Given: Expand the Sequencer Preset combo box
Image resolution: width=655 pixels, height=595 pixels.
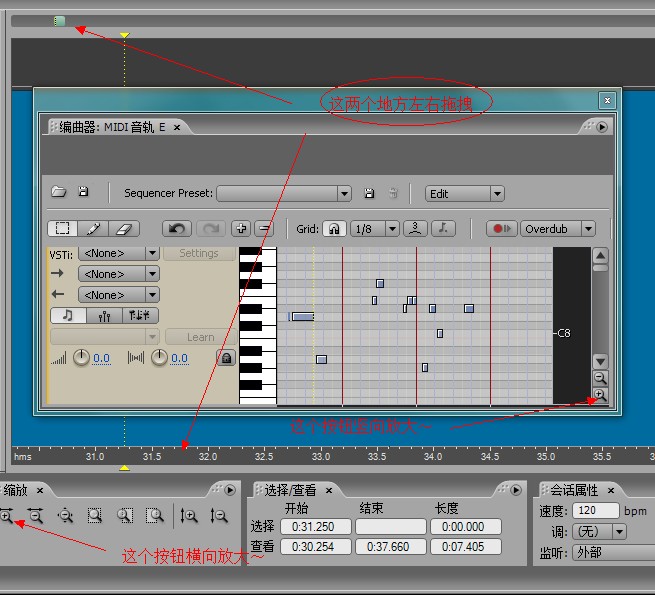Looking at the screenshot, I should click(284, 194).
